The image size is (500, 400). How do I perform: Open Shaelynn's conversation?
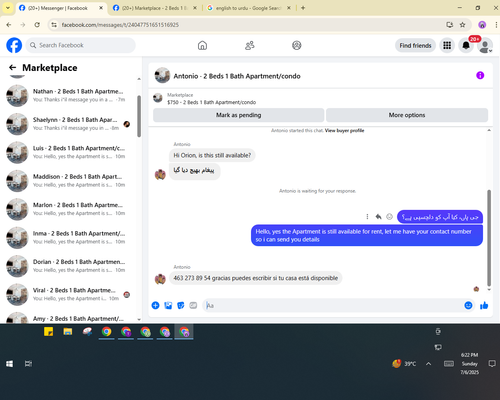pyautogui.click(x=70, y=124)
